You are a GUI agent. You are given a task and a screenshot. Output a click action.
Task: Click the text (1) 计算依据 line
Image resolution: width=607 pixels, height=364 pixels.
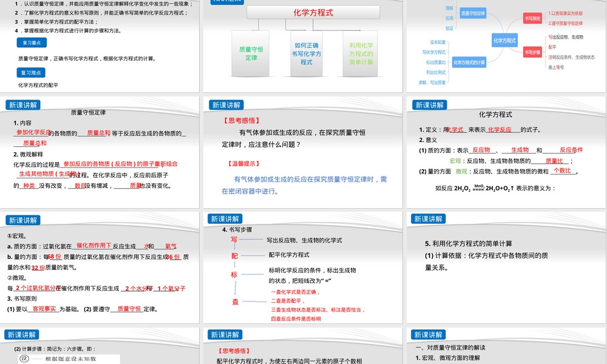(x=486, y=255)
